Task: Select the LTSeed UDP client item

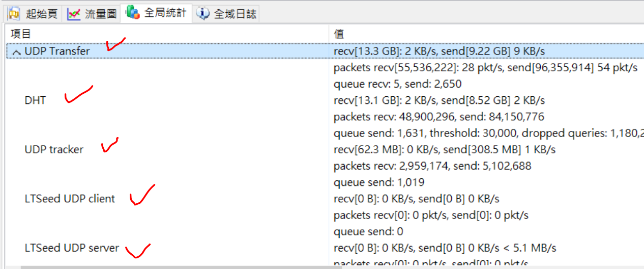Action: (x=70, y=199)
